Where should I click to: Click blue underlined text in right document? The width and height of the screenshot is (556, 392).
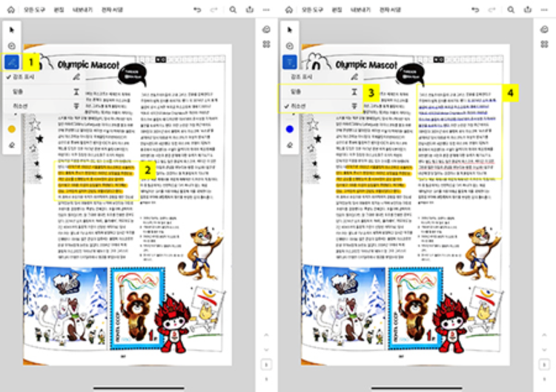coord(457,113)
